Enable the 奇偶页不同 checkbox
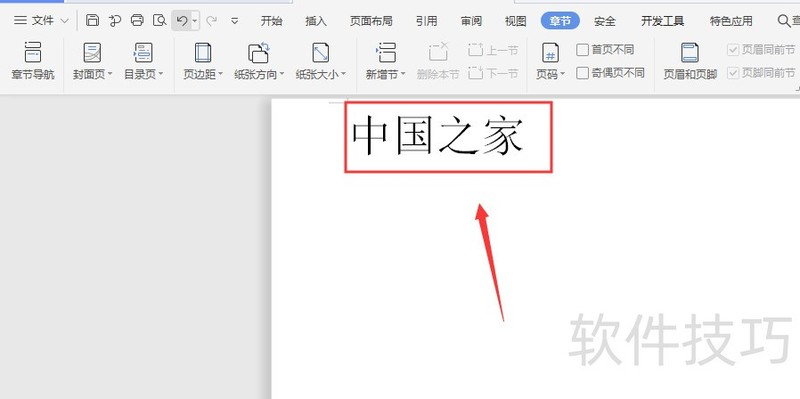 point(583,73)
